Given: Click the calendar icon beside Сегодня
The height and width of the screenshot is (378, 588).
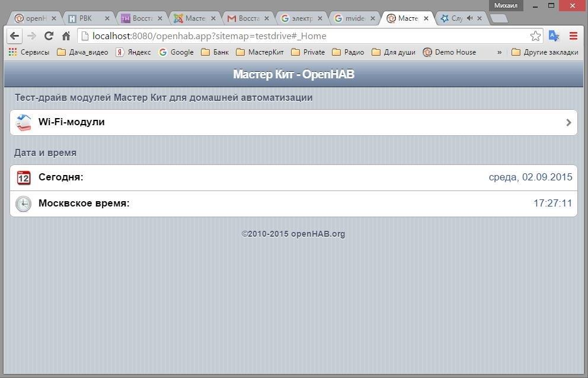Looking at the screenshot, I should [23, 177].
